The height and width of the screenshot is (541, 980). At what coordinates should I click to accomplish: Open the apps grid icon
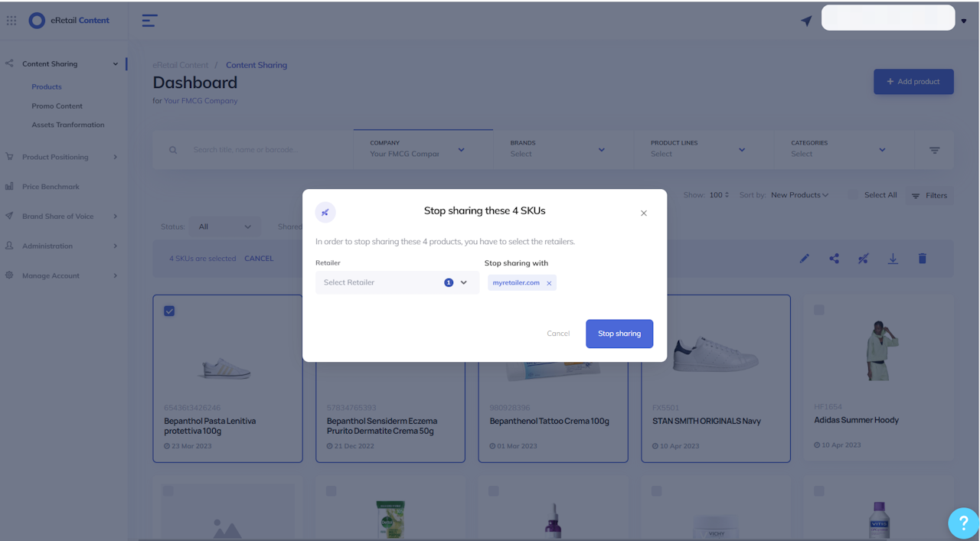[11, 21]
